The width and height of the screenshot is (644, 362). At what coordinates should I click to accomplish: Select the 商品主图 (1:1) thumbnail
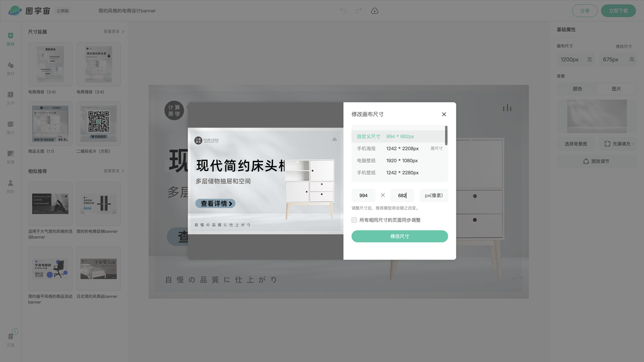pyautogui.click(x=50, y=124)
